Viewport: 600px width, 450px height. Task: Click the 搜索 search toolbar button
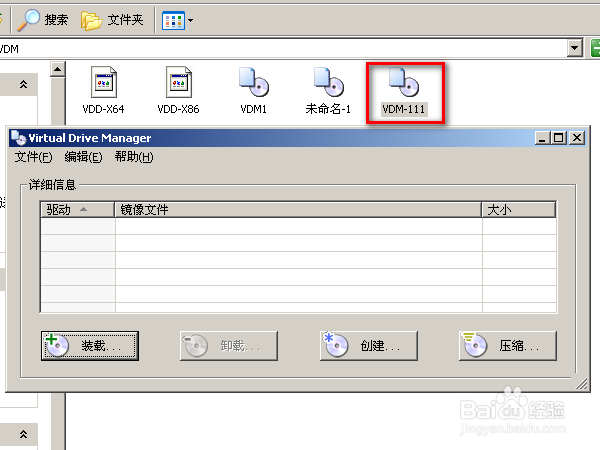pyautogui.click(x=43, y=20)
